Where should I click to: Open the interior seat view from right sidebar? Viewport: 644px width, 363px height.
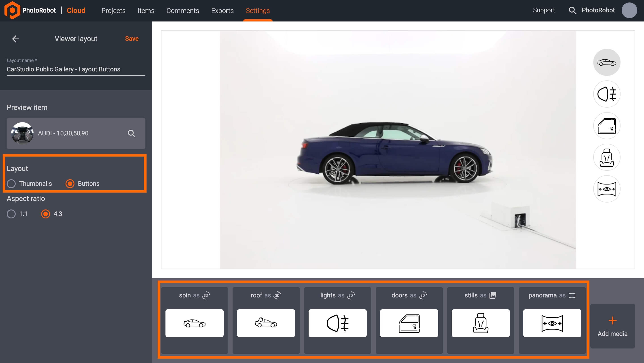[x=607, y=157]
